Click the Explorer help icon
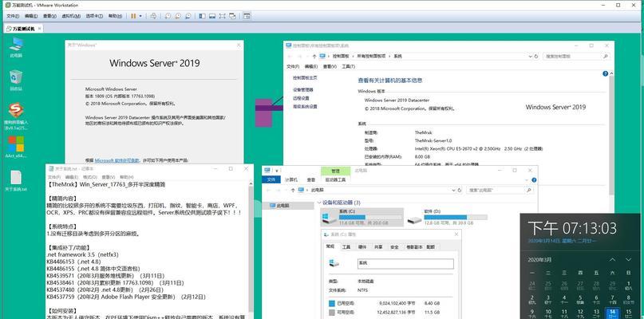The height and width of the screenshot is (319, 644). click(534, 179)
